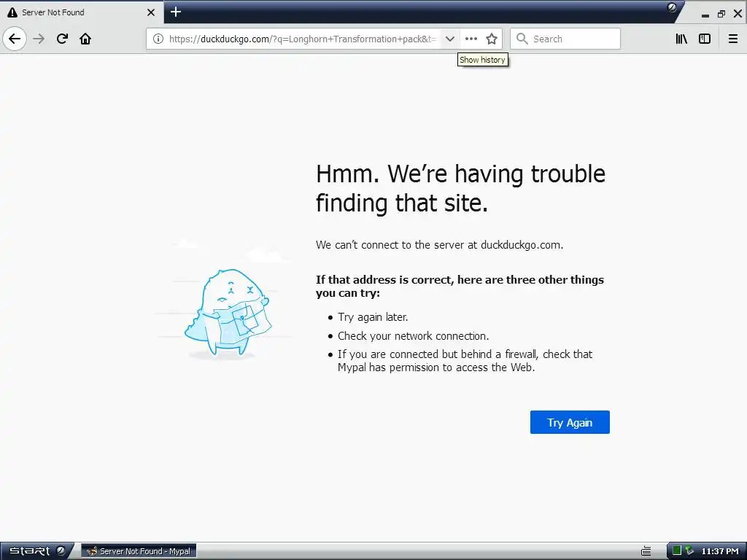This screenshot has height=560, width=747.
Task: Click the network status tray icon
Action: (689, 551)
